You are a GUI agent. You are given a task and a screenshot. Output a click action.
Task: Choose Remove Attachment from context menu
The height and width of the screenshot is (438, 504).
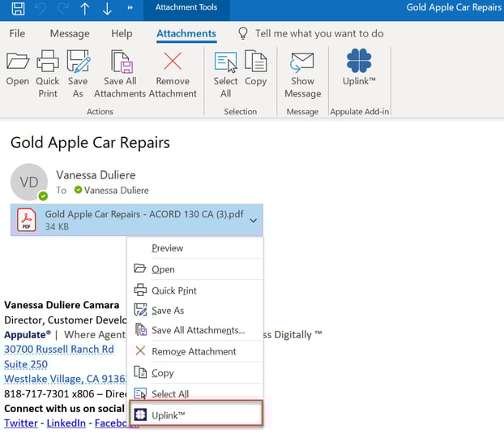[195, 351]
